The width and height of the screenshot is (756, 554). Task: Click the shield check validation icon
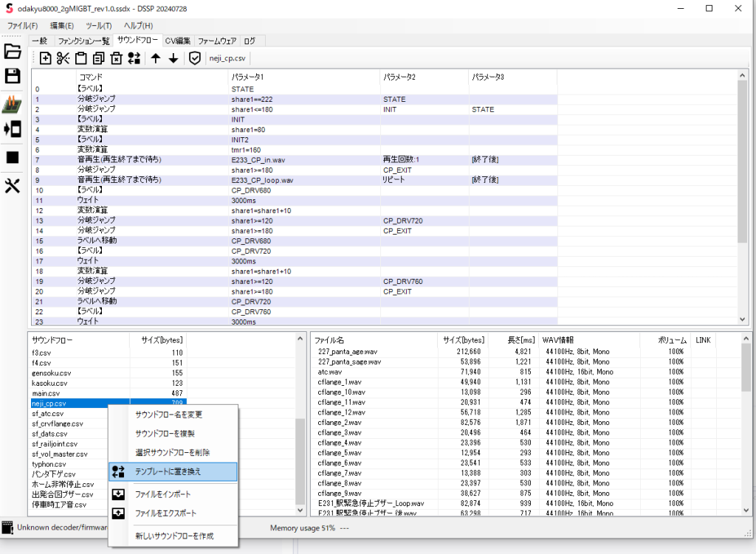(194, 58)
